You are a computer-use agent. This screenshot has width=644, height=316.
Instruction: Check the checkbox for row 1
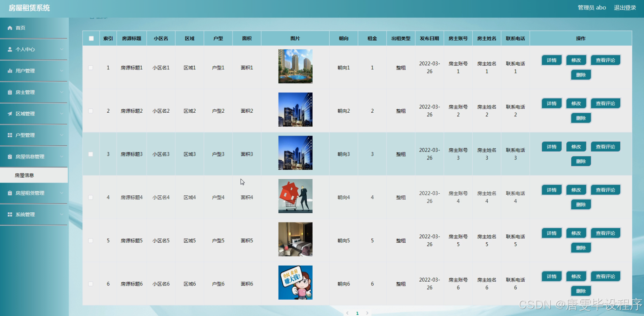tap(91, 68)
